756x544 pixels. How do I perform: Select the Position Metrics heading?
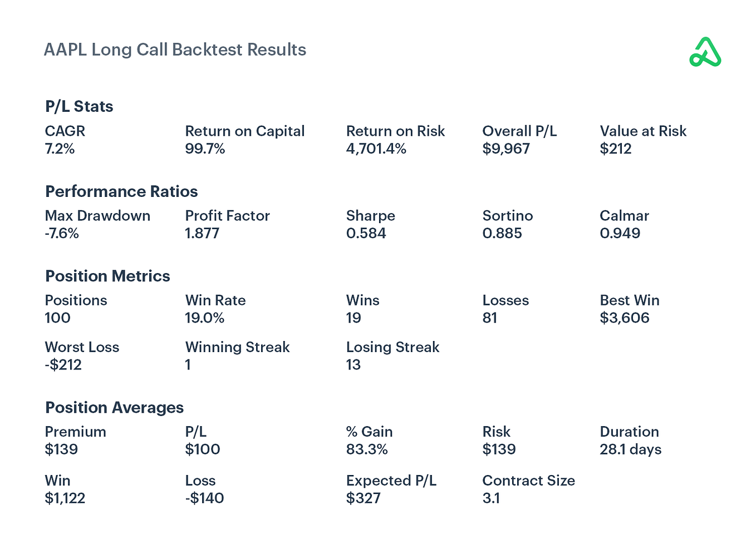(x=107, y=276)
